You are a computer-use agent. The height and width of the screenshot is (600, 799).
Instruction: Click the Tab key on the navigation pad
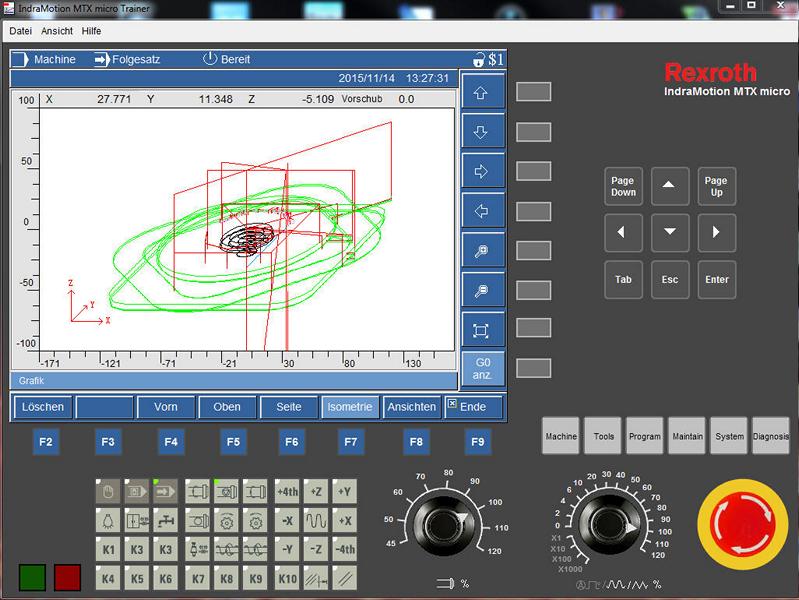(623, 279)
